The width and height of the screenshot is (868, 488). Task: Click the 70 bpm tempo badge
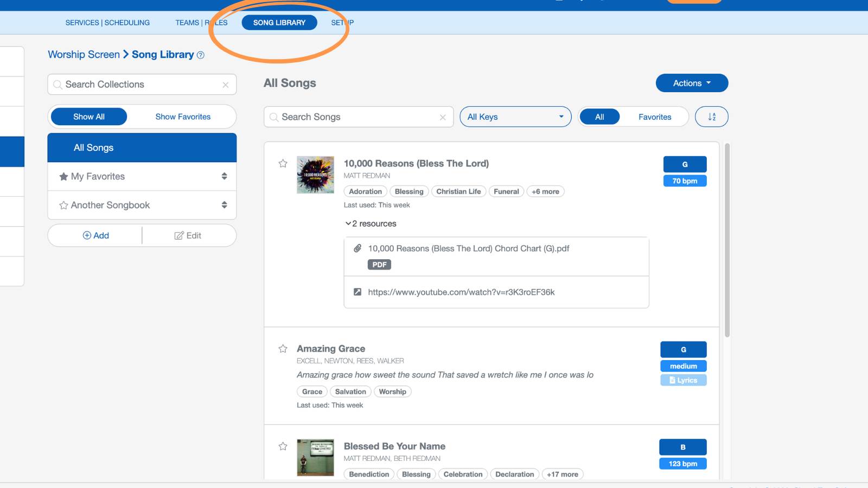point(685,181)
